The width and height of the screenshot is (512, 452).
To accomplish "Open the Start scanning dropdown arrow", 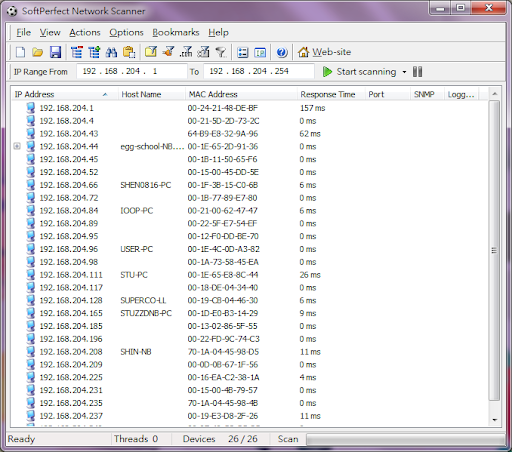I will click(x=404, y=72).
